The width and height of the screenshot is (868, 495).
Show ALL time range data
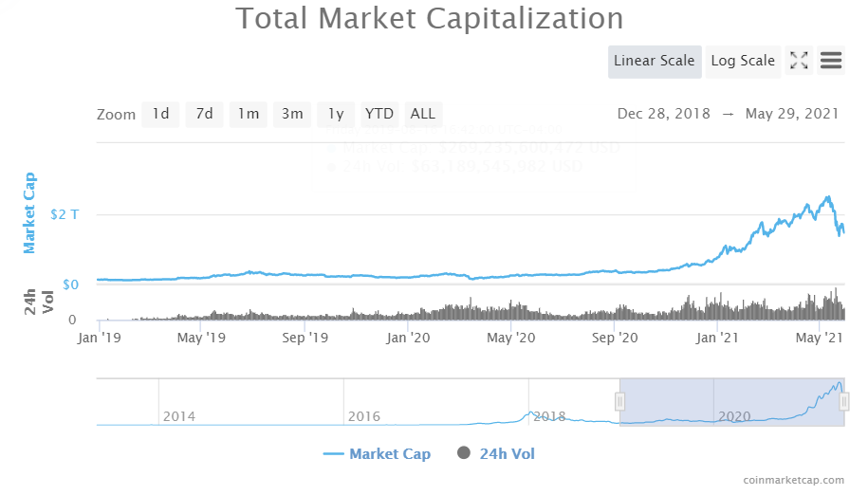tap(423, 114)
